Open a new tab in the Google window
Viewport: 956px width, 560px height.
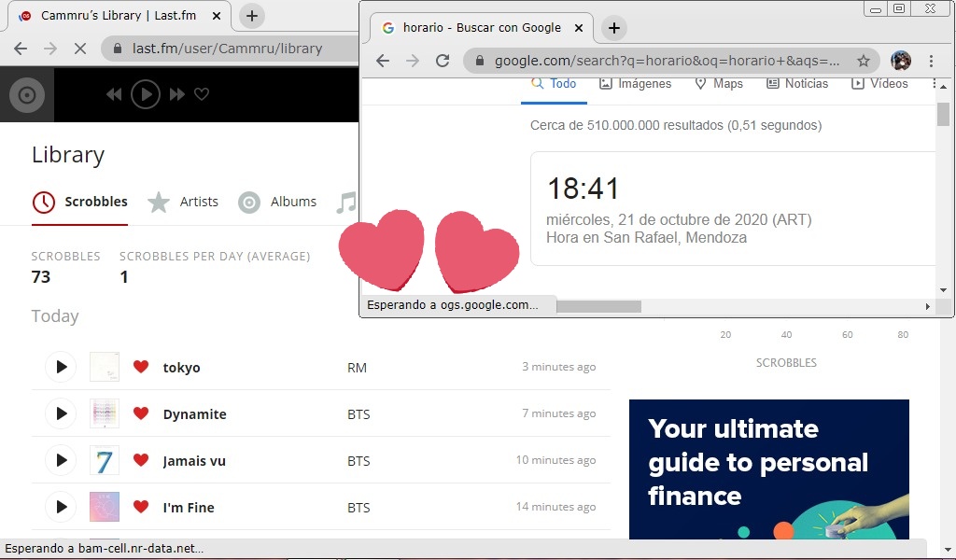pyautogui.click(x=614, y=28)
